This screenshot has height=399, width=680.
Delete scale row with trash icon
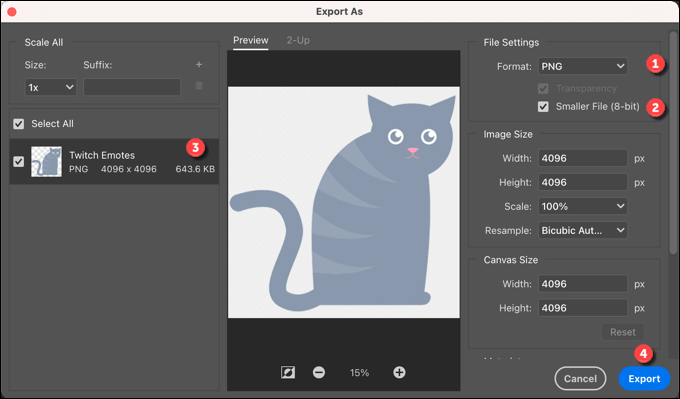pyautogui.click(x=199, y=86)
